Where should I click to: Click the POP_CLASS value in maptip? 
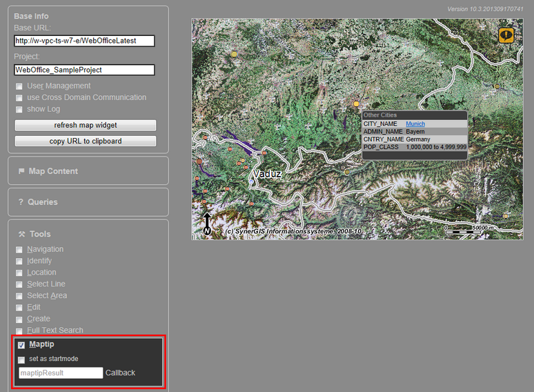pyautogui.click(x=436, y=147)
